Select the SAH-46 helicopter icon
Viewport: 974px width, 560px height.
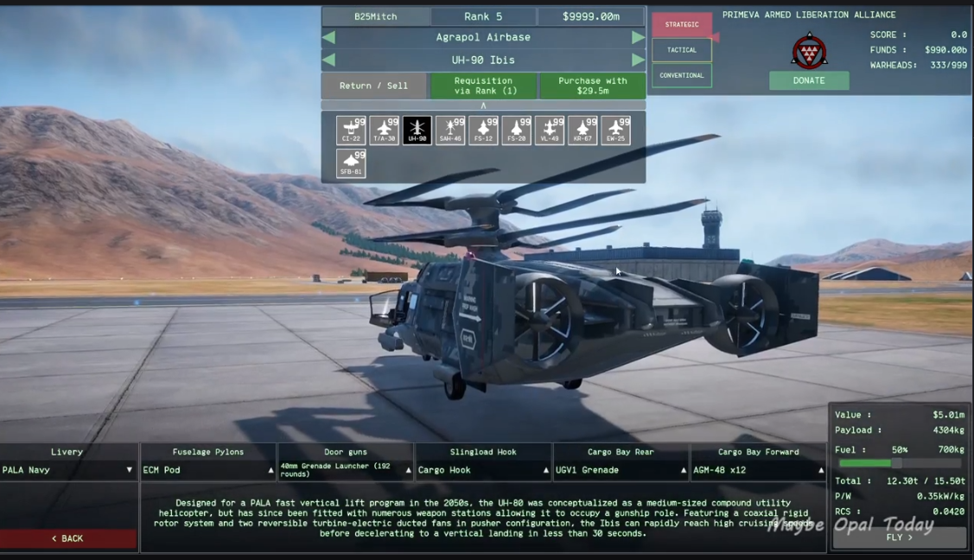pos(450,130)
